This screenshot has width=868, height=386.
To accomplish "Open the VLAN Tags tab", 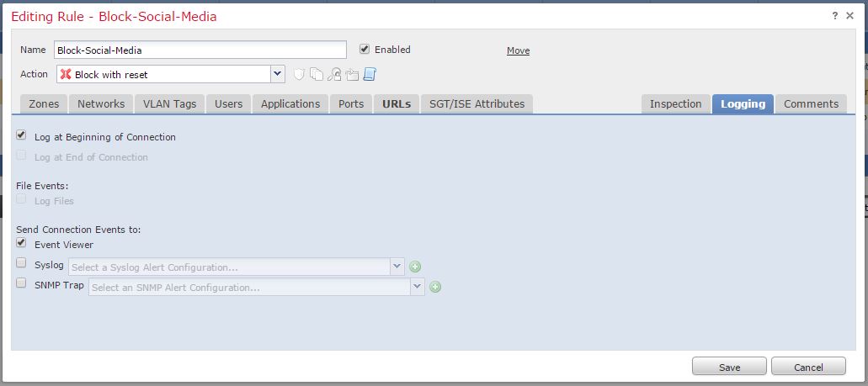I will coord(169,104).
